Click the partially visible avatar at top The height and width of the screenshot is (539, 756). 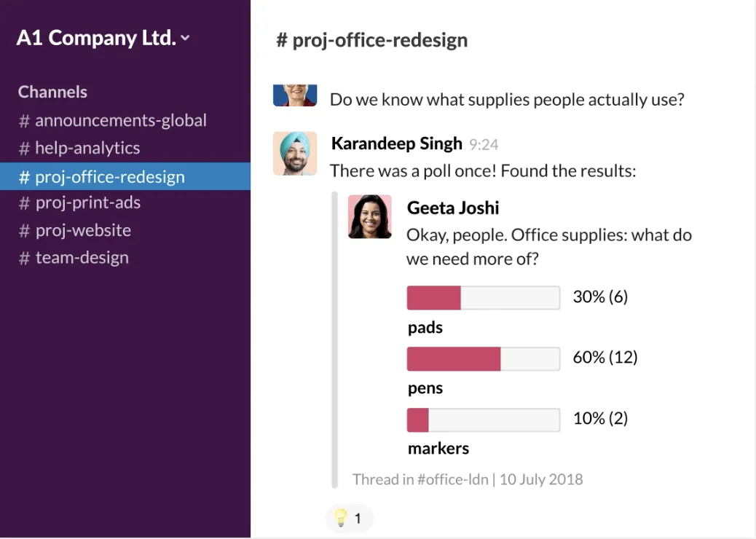(x=295, y=95)
